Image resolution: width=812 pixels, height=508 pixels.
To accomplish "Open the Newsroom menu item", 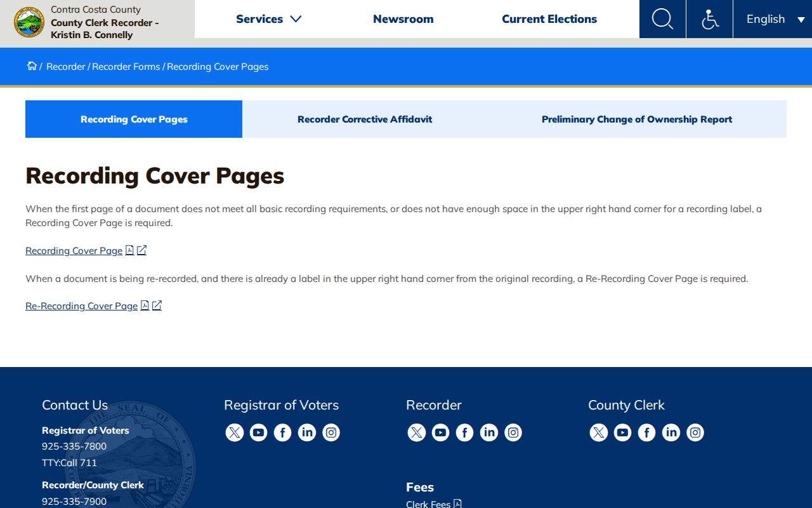I will (403, 19).
